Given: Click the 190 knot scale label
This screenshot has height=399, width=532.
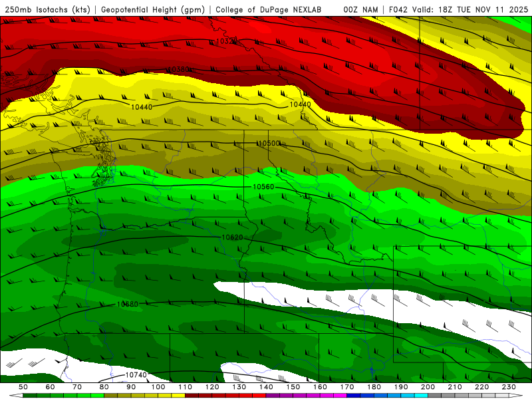Looking at the screenshot, I should [x=401, y=387].
